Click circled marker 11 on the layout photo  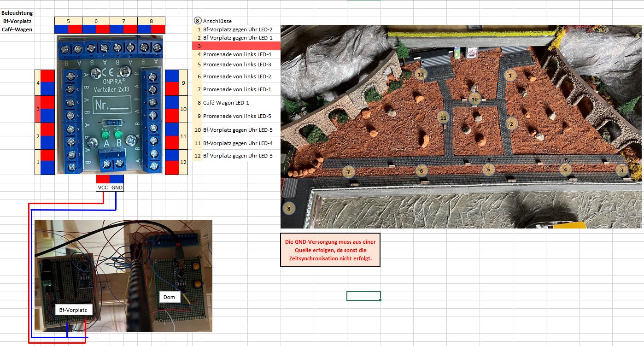pyautogui.click(x=443, y=118)
